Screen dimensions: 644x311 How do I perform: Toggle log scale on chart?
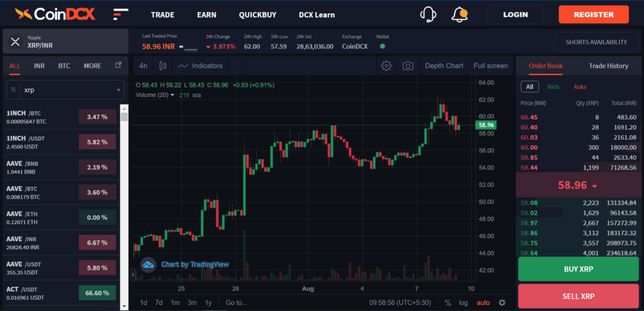[464, 303]
